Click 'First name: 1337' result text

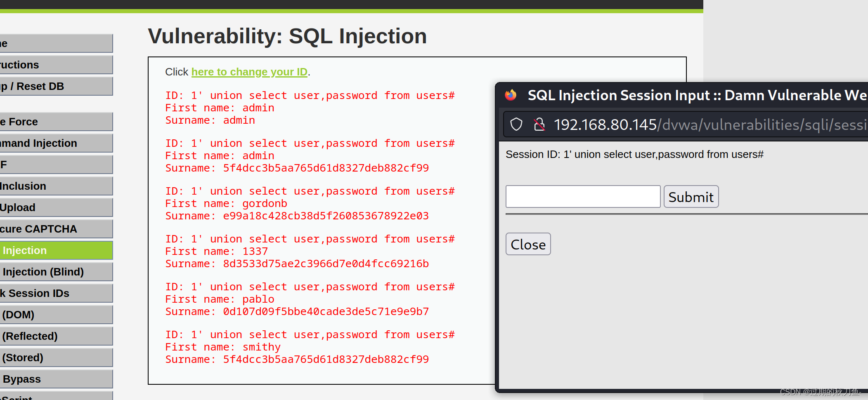pyautogui.click(x=217, y=252)
